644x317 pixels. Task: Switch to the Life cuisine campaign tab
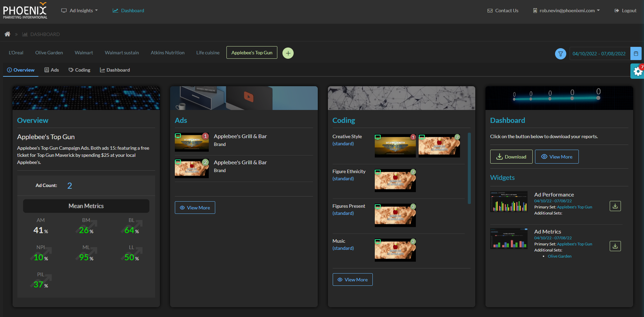[208, 53]
